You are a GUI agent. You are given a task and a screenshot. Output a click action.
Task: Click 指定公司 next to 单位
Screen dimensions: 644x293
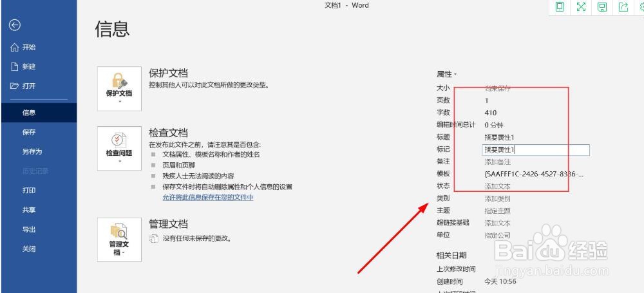(498, 236)
